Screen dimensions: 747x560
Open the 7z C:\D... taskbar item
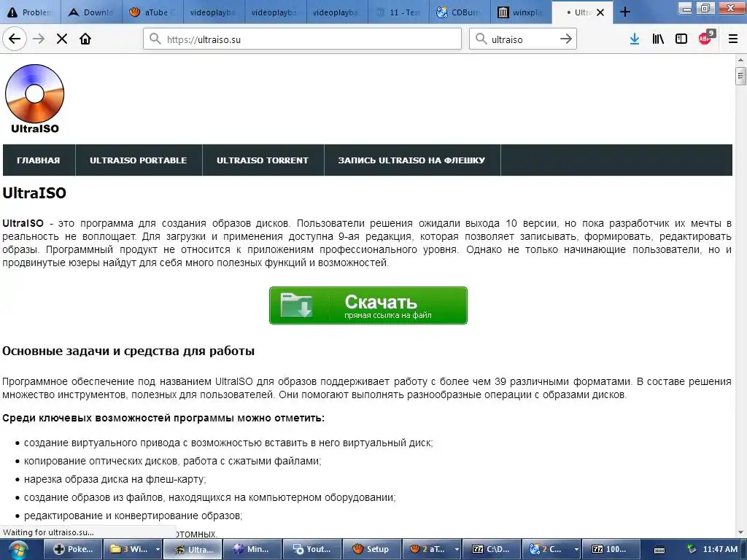492,550
